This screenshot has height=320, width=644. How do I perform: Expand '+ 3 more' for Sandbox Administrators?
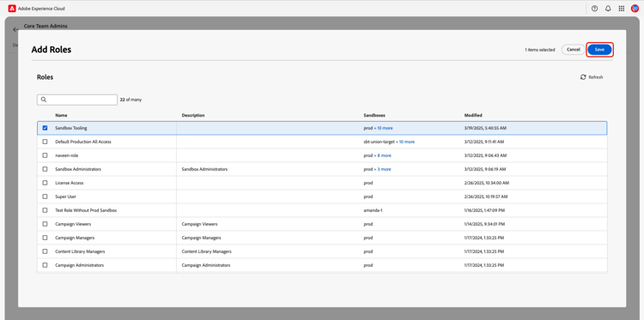click(382, 169)
